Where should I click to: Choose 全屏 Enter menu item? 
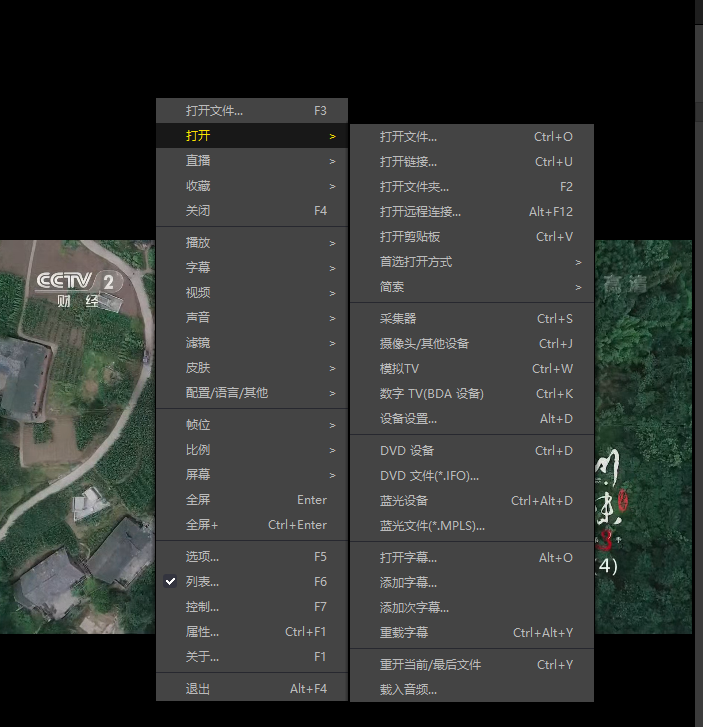(252, 500)
